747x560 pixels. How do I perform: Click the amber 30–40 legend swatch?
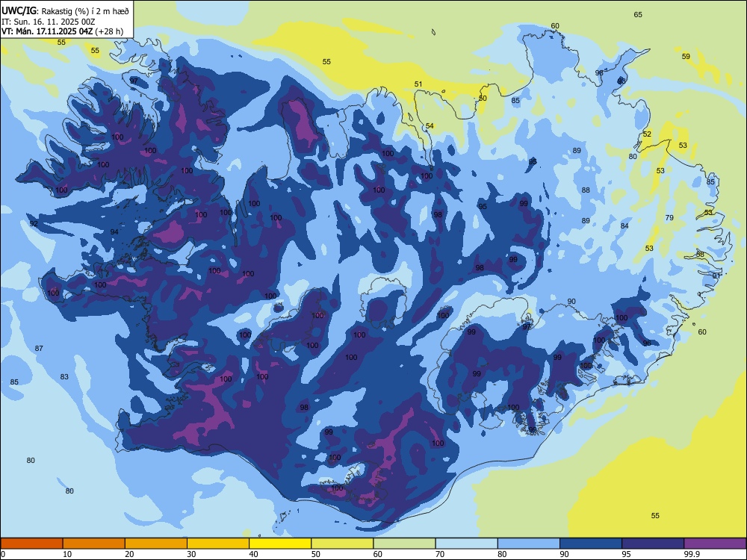click(x=218, y=544)
